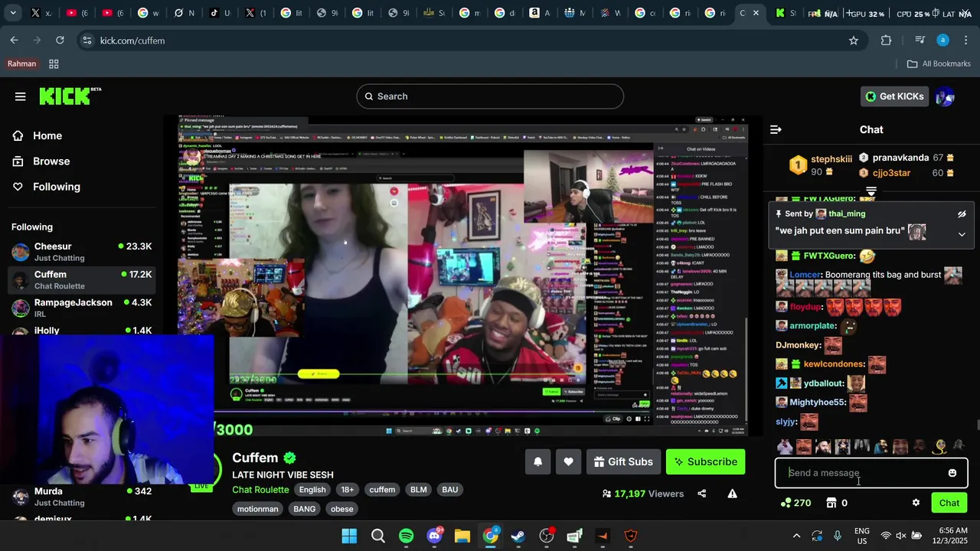980x551 pixels.
Task: Open emoji picker in chat input
Action: (952, 473)
